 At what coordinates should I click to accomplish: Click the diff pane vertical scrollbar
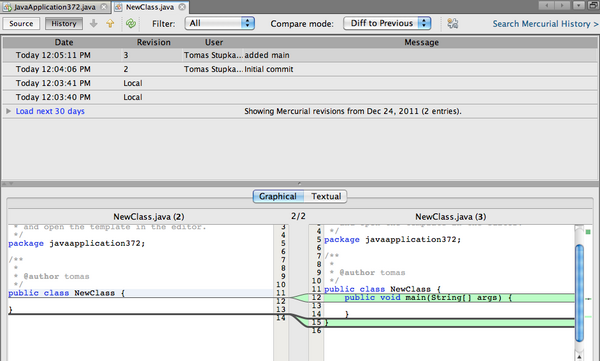[579, 293]
